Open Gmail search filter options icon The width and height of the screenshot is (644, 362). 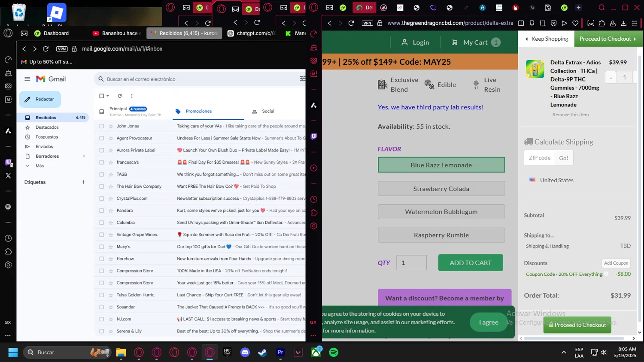point(302,79)
